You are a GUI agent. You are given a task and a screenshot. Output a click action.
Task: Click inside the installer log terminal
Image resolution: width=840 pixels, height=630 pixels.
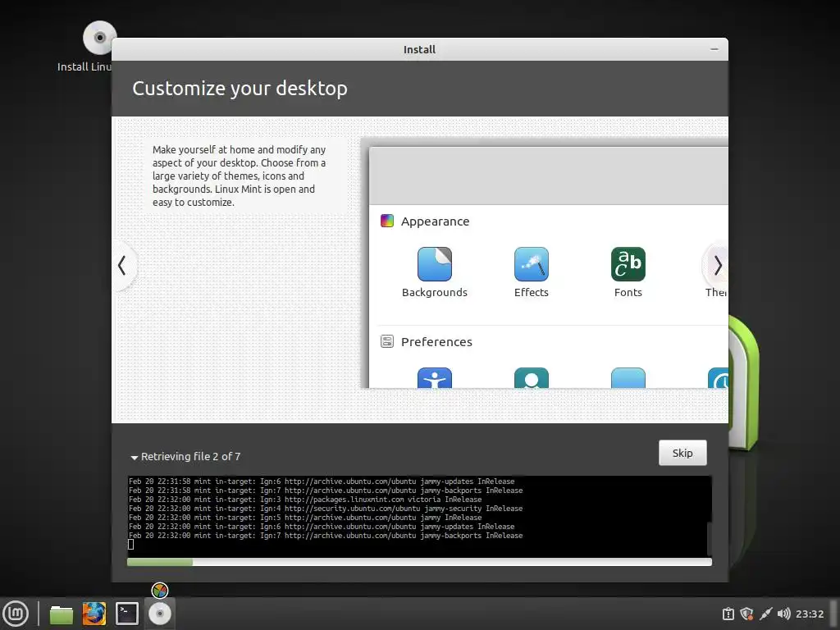click(418, 516)
